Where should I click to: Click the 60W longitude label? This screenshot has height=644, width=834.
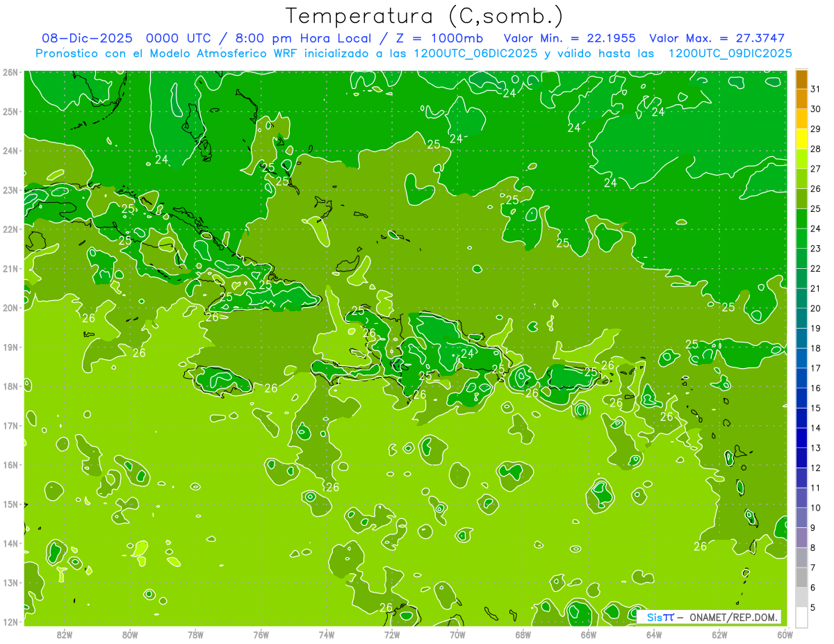pos(785,634)
